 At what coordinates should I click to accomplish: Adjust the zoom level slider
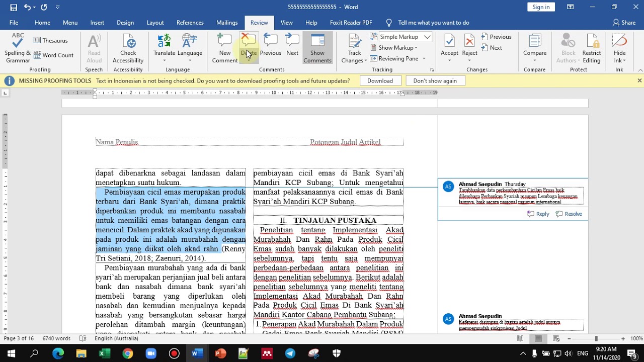click(596, 339)
